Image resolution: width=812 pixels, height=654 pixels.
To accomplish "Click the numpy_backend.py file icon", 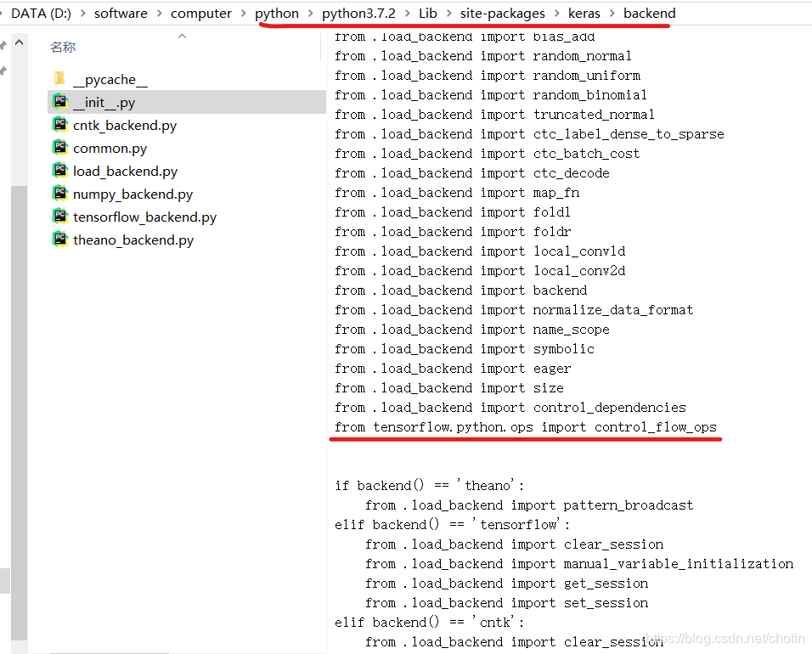I will tap(60, 194).
